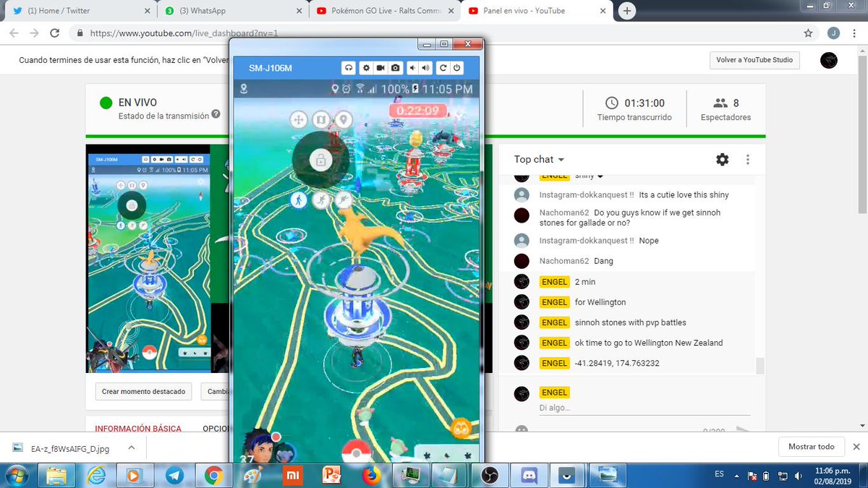The height and width of the screenshot is (488, 868).
Task: Click Windows Start button
Action: pos(16,475)
